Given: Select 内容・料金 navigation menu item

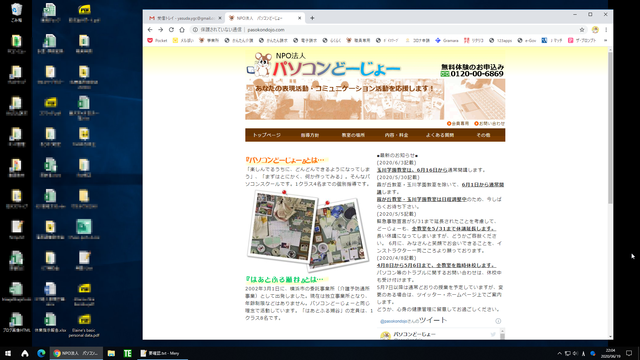Looking at the screenshot, I should pos(396,135).
